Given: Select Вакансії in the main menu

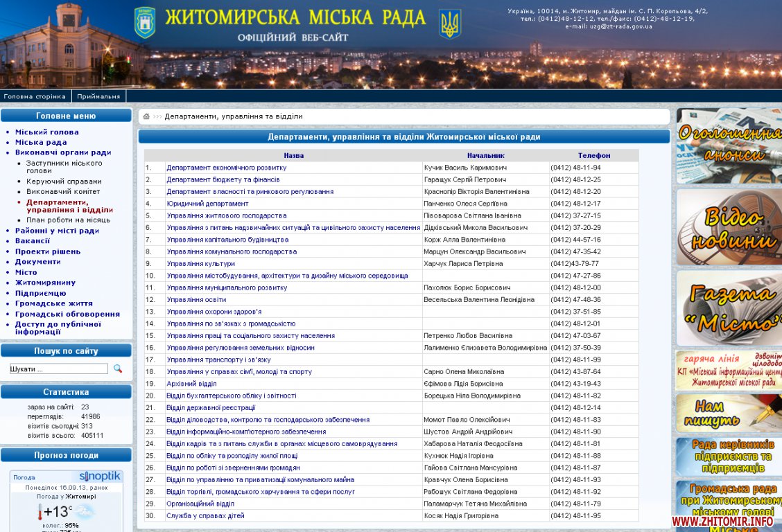Looking at the screenshot, I should (33, 241).
